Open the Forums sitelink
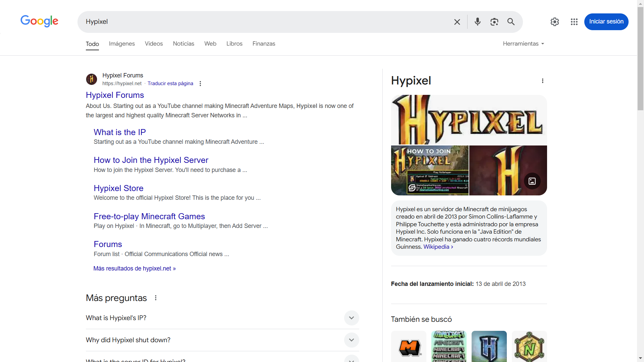 (x=108, y=244)
